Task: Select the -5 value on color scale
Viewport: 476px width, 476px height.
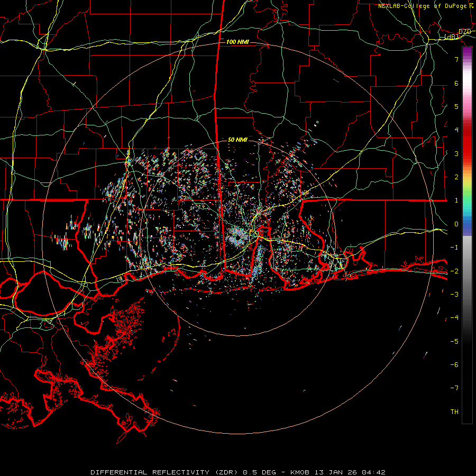Action: pyautogui.click(x=454, y=342)
